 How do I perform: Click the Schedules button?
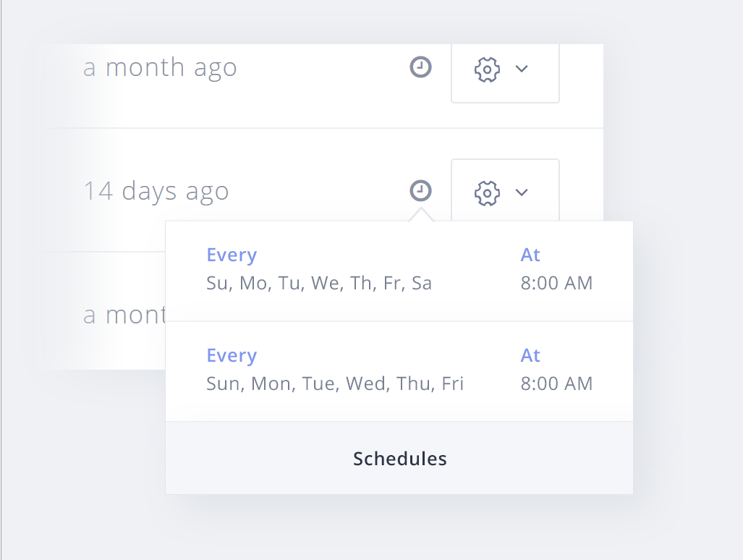coord(399,458)
